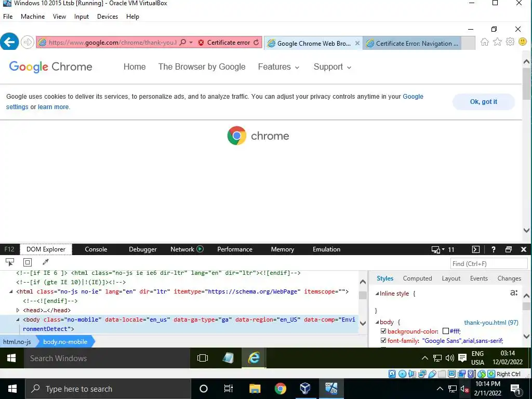The width and height of the screenshot is (532, 399).
Task: Click the Ok, got it button
Action: tap(484, 102)
